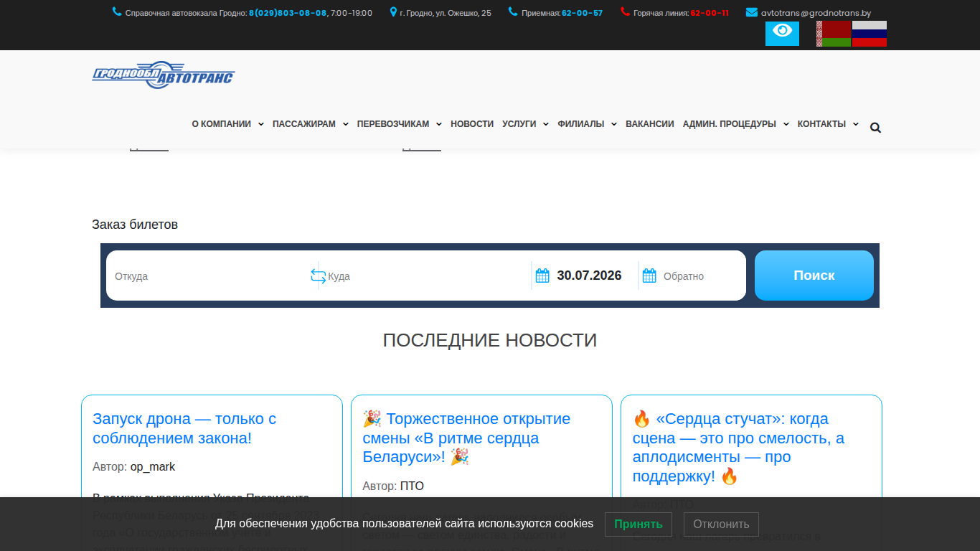Click reception phone number 62-00-57
This screenshot has height=551, width=980.
(x=582, y=13)
